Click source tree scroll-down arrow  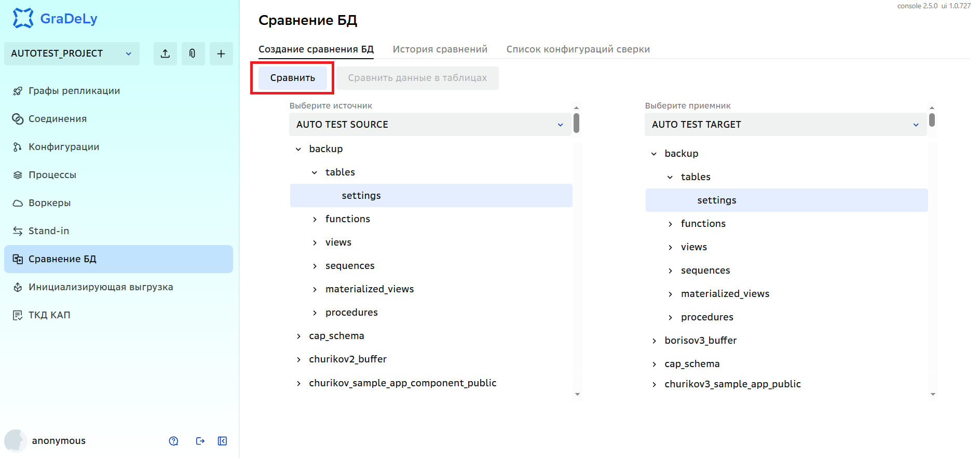click(577, 394)
